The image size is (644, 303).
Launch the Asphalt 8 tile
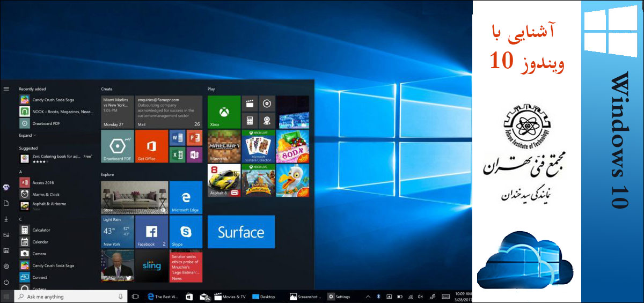tap(224, 180)
